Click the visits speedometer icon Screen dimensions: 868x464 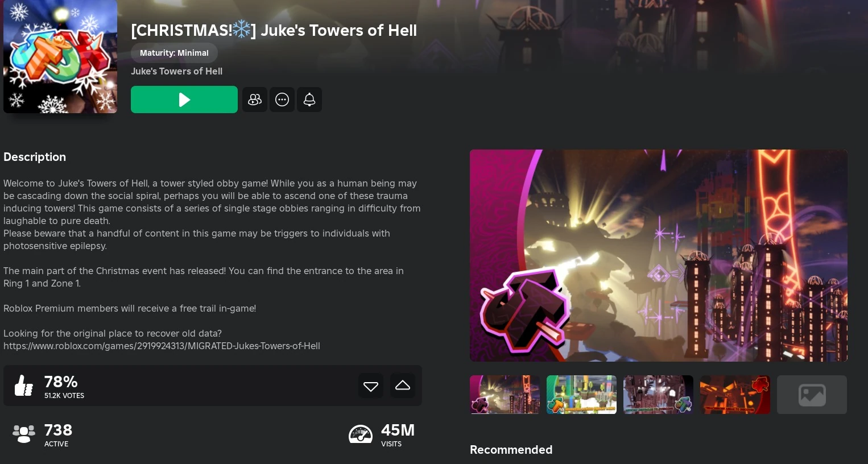361,434
